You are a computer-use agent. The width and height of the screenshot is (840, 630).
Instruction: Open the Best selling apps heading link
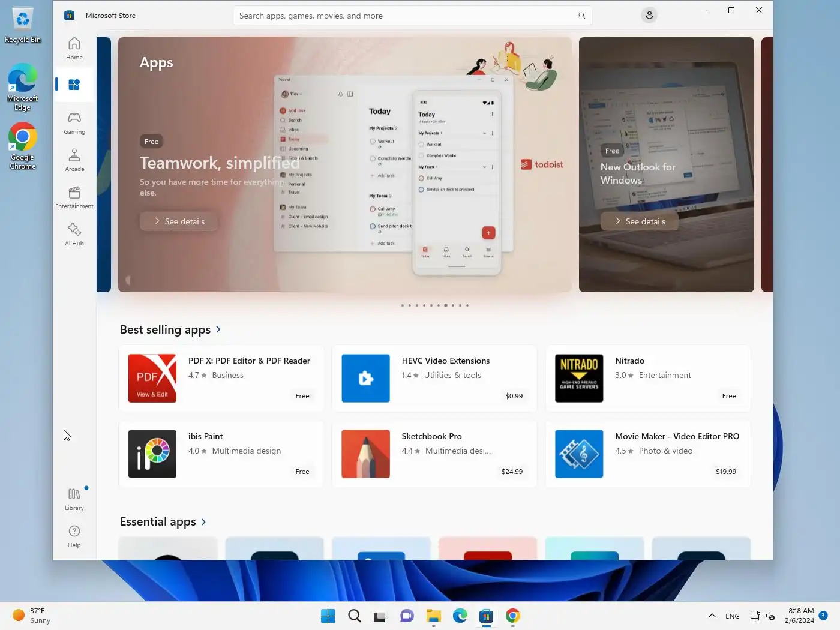tap(165, 329)
